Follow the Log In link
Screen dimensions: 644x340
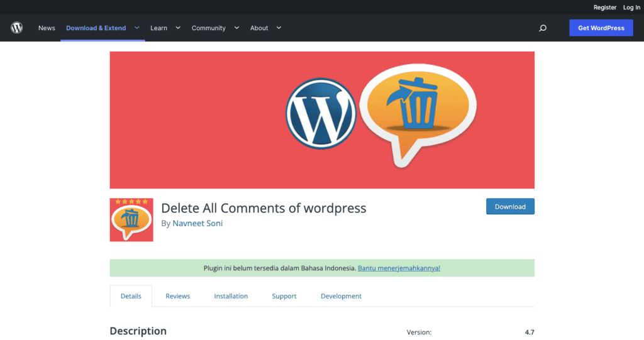coord(631,8)
